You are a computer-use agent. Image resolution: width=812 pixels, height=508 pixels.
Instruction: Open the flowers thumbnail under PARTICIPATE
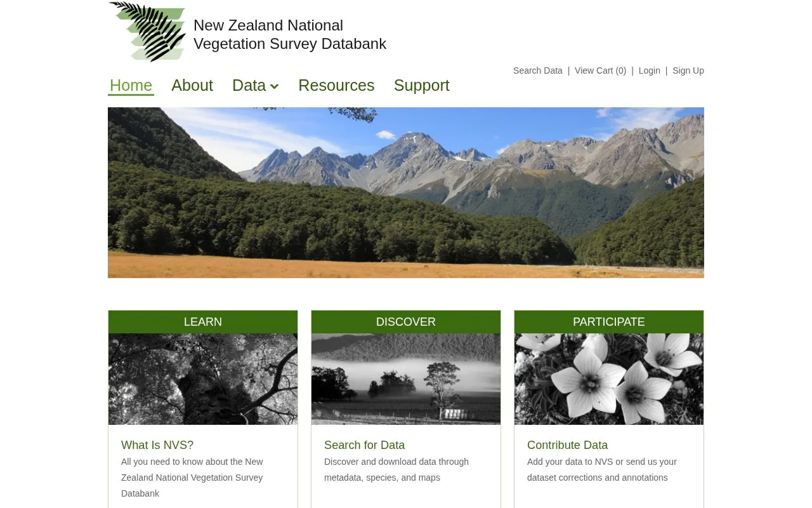(x=609, y=379)
